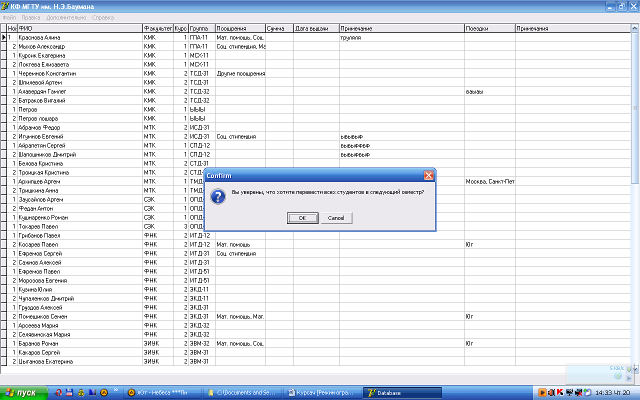Open the Дополнительно menu

[x=66, y=18]
